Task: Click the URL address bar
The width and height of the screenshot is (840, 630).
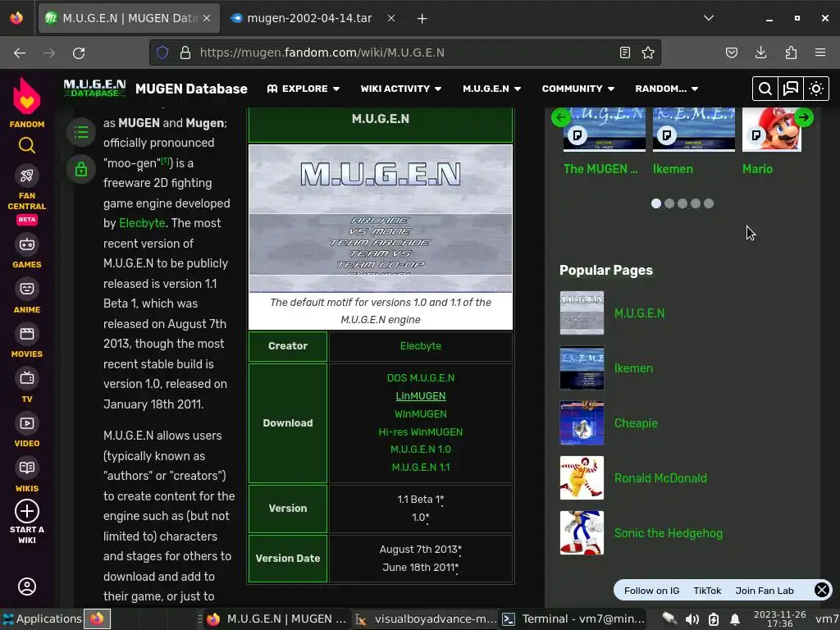Action: click(404, 52)
